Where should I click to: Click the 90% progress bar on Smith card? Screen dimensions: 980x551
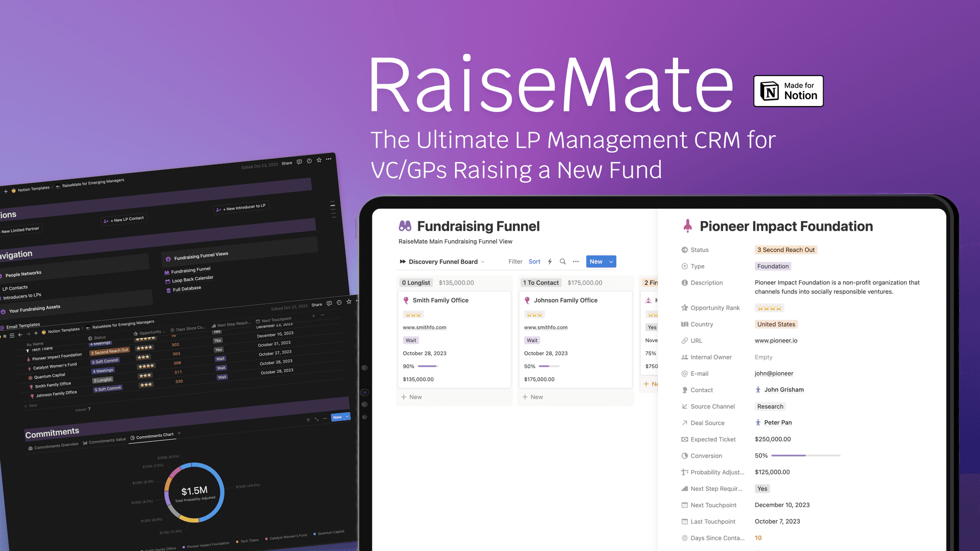(x=428, y=366)
